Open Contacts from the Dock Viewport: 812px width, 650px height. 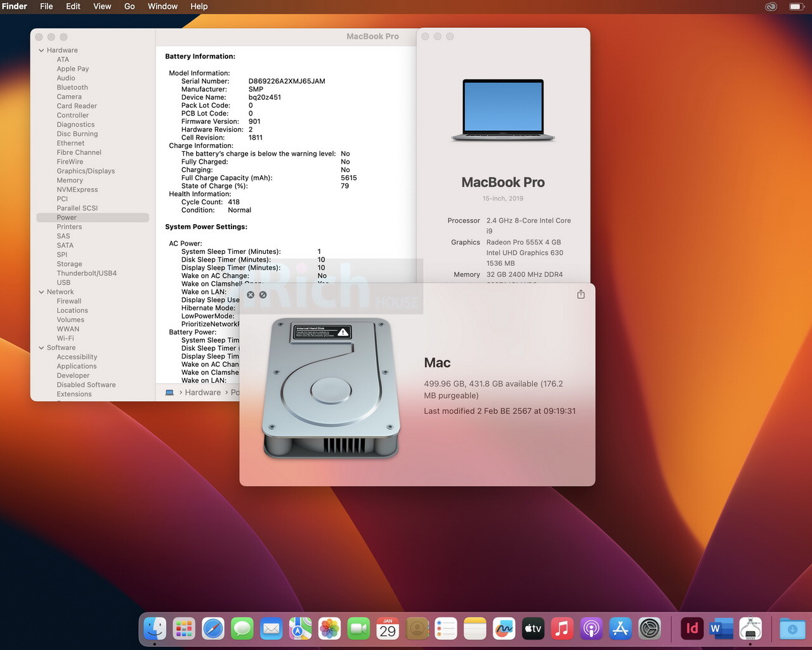pos(417,628)
